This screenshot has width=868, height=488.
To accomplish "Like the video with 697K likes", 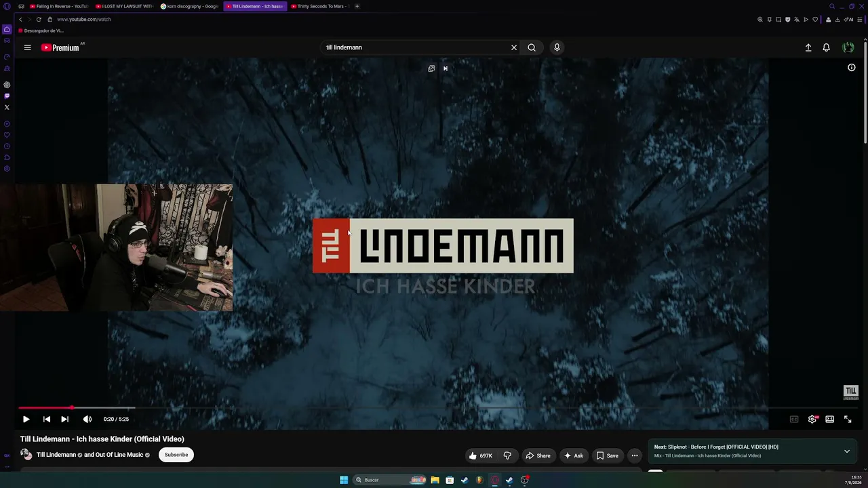I will 481,455.
